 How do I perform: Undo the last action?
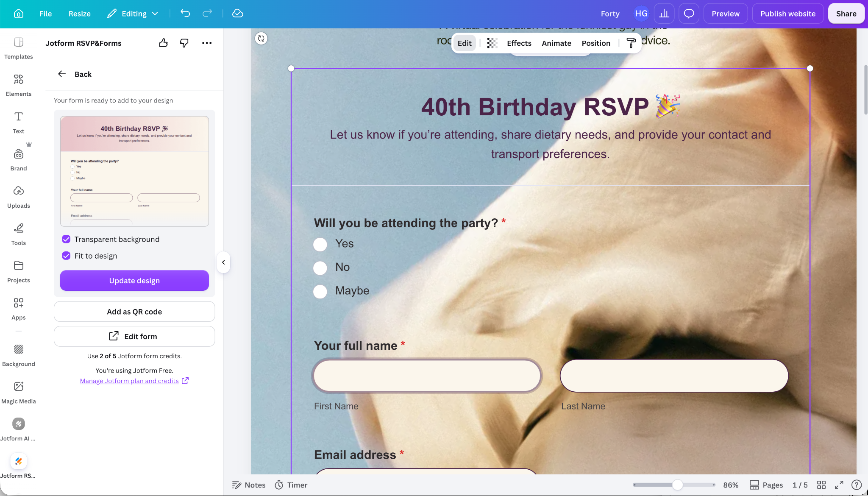pos(185,14)
